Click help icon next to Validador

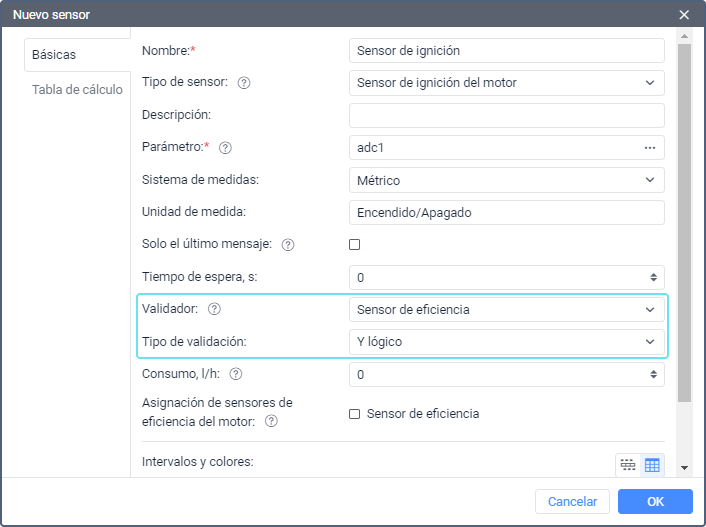click(214, 310)
